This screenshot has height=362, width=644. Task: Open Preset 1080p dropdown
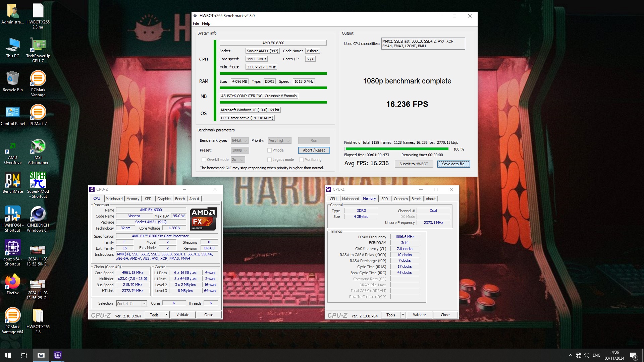click(240, 150)
